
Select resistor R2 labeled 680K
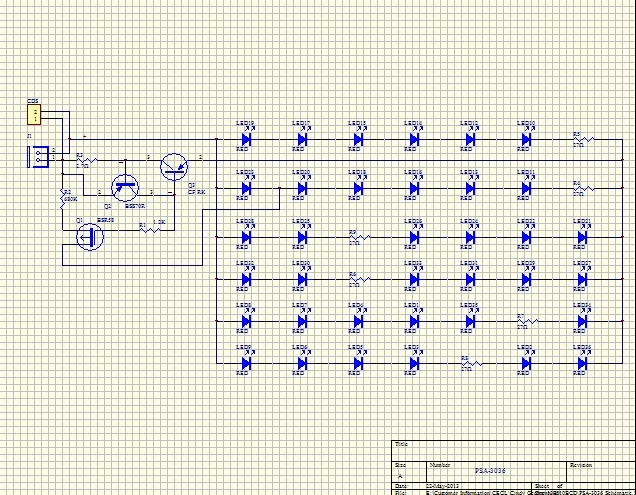[62, 199]
